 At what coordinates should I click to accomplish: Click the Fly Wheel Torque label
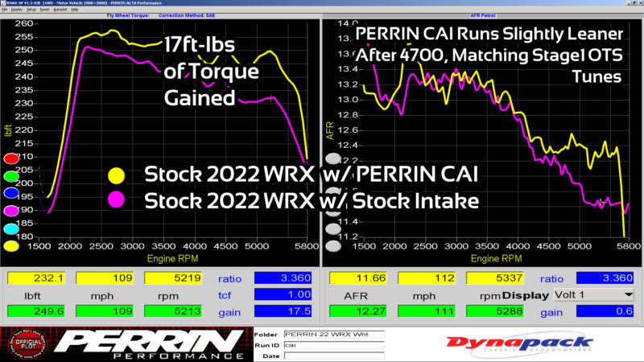click(128, 15)
